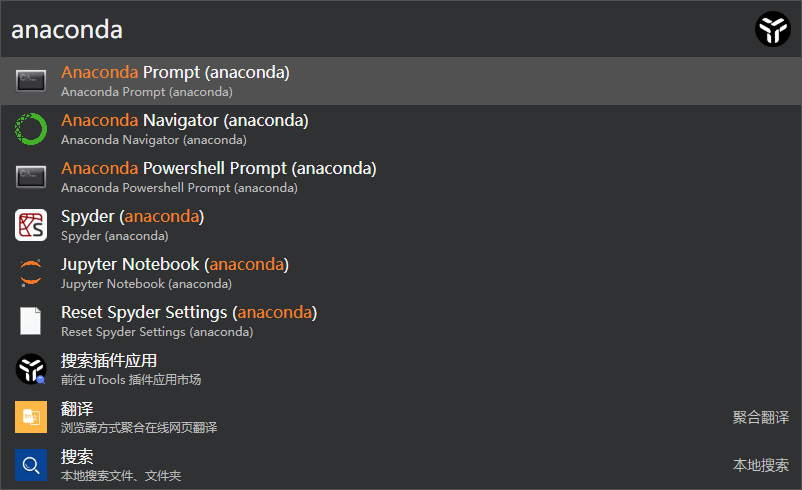802x490 pixels.
Task: Click the Anaconda Prompt terminal icon
Action: (x=31, y=81)
